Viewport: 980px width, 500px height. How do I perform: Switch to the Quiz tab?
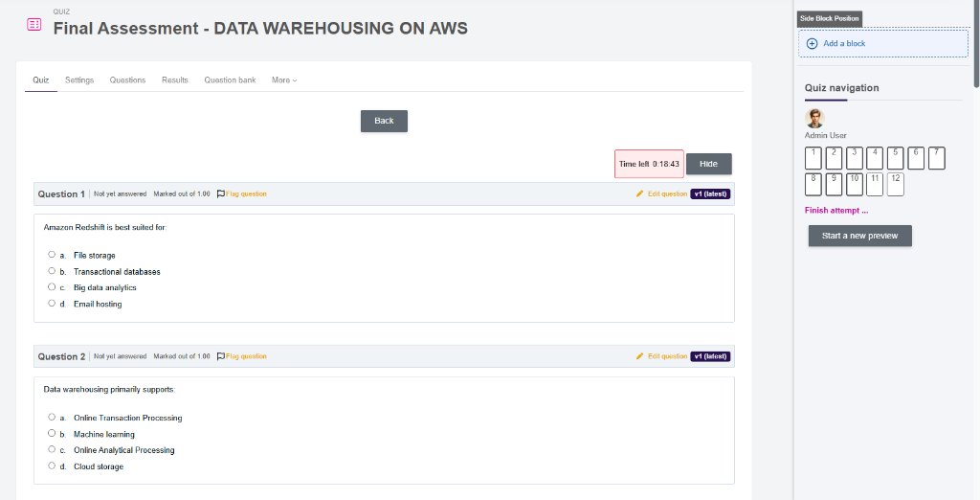click(x=40, y=80)
